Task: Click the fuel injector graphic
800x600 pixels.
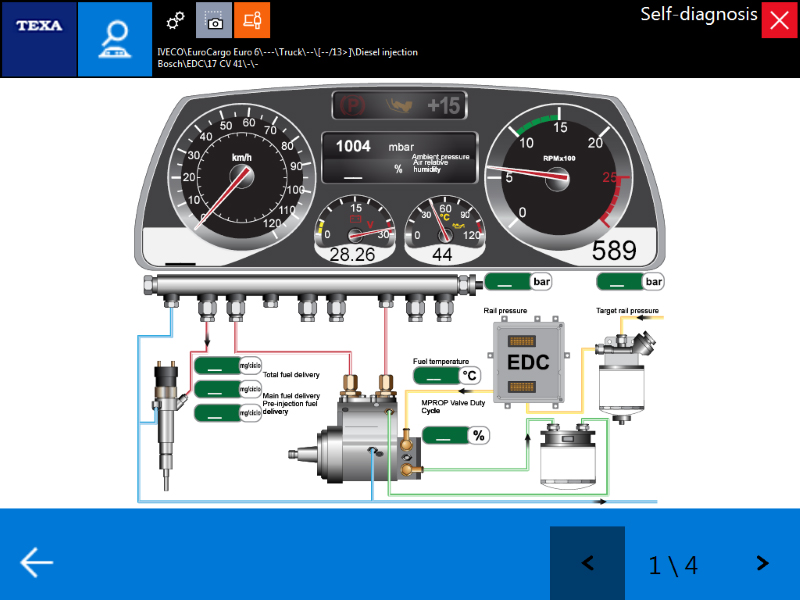Action: (168, 424)
